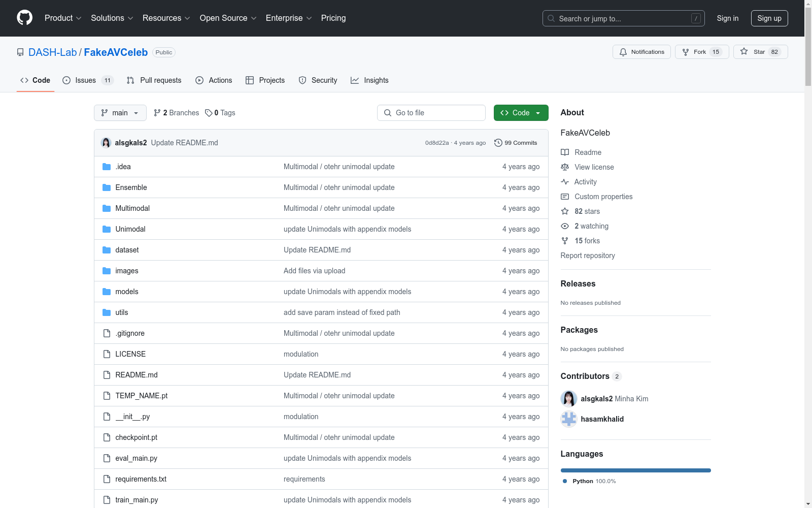812x508 pixels.
Task: Switch to the Insights tab
Action: [369, 80]
